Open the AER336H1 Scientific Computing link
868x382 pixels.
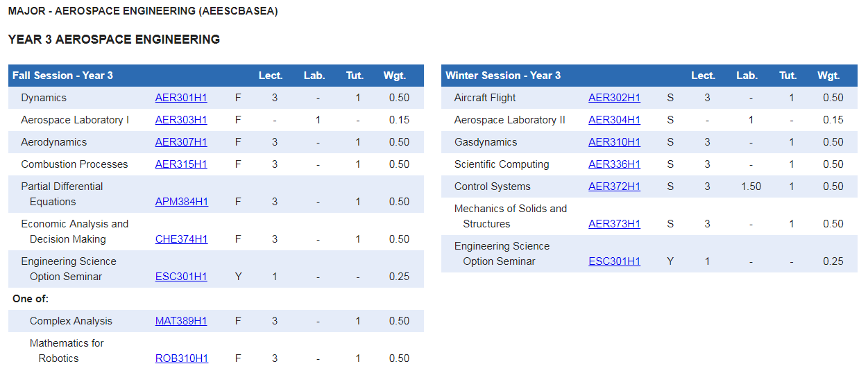(614, 164)
